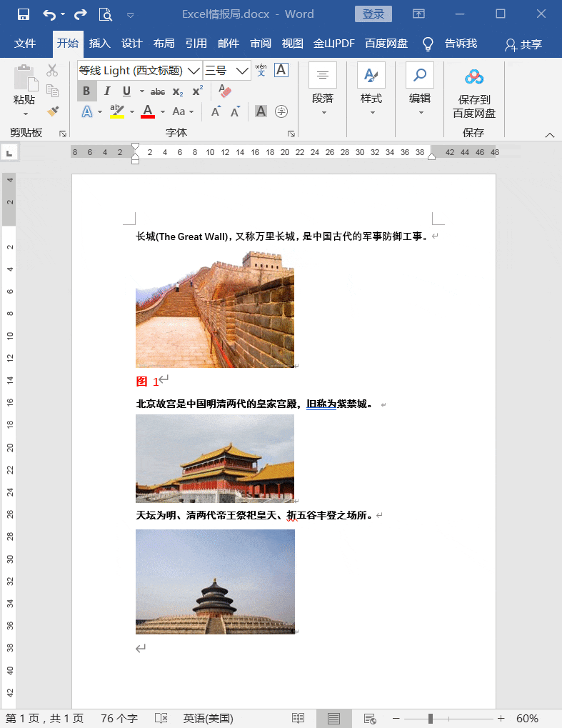This screenshot has width=562, height=728.
Task: Click the 登录 sign-in button
Action: pos(373,14)
